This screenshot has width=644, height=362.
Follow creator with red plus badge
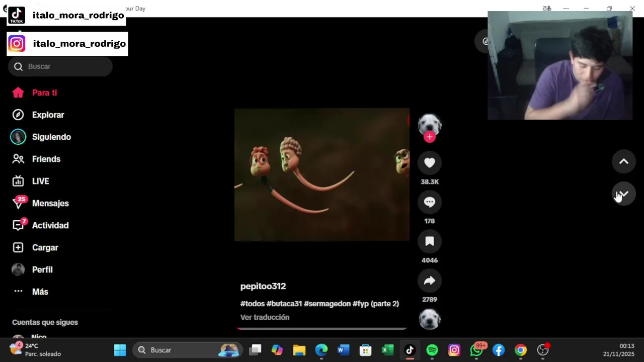430,137
